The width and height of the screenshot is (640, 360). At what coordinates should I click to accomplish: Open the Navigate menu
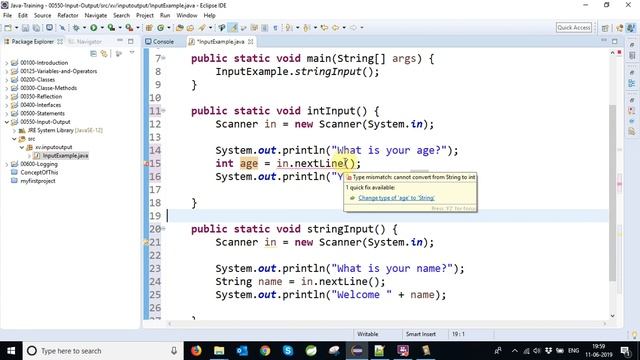[96, 16]
